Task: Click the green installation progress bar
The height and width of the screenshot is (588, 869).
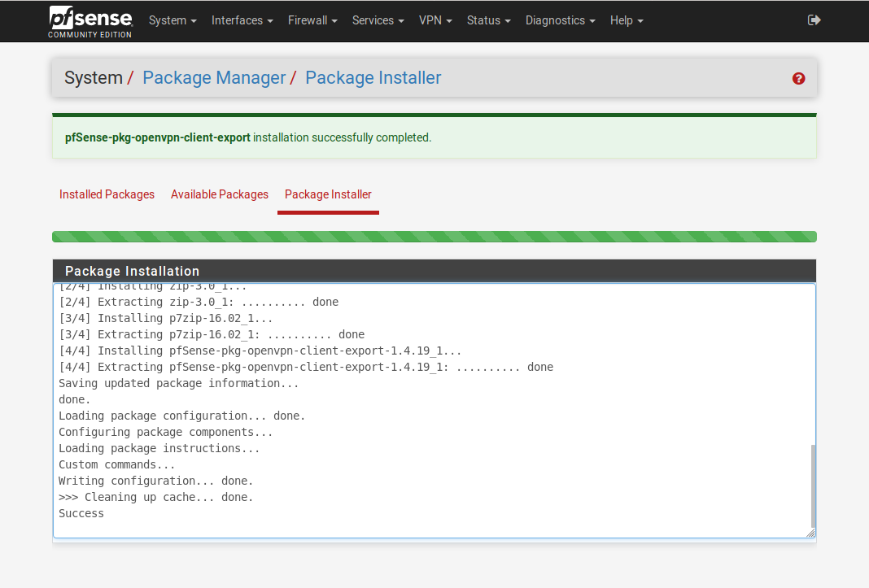Action: point(434,237)
